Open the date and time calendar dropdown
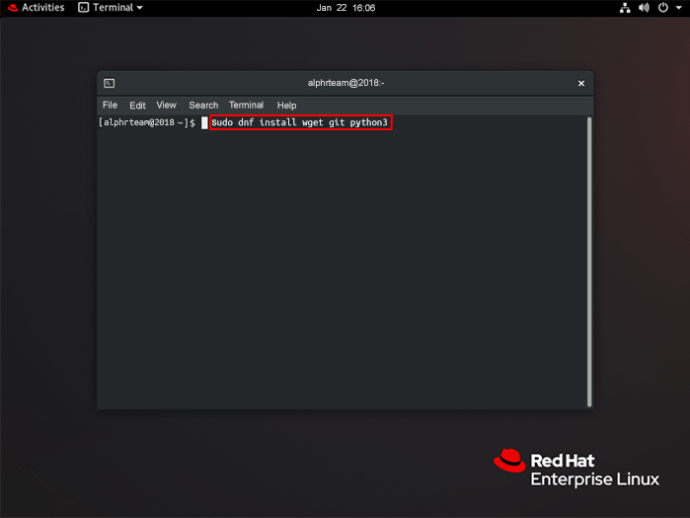The width and height of the screenshot is (690, 518). click(346, 8)
